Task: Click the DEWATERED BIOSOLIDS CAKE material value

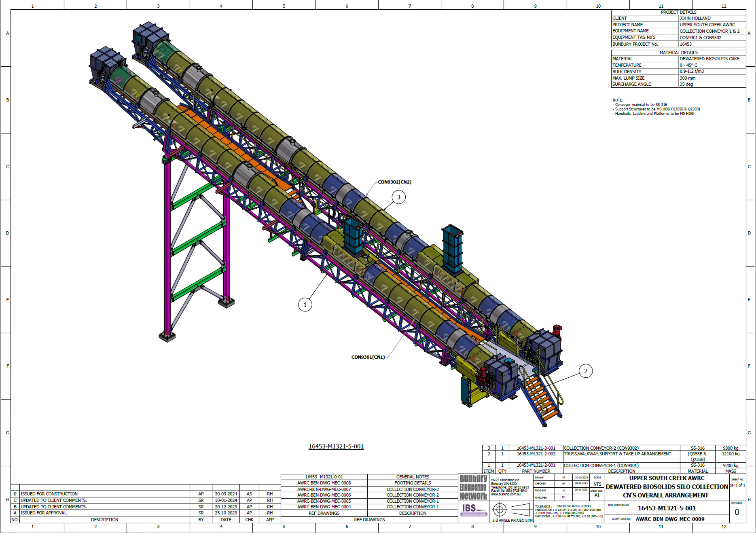Action: point(709,59)
